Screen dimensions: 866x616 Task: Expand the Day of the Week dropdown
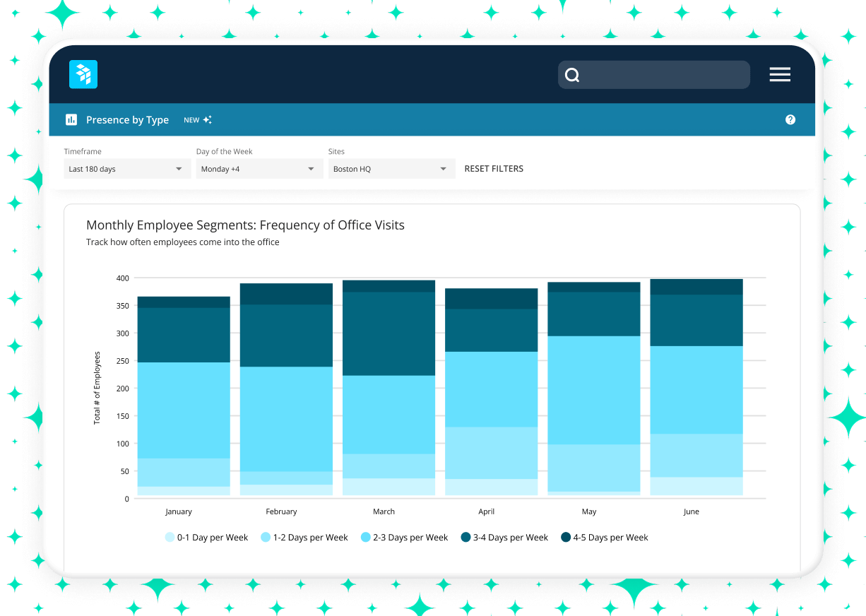(259, 168)
